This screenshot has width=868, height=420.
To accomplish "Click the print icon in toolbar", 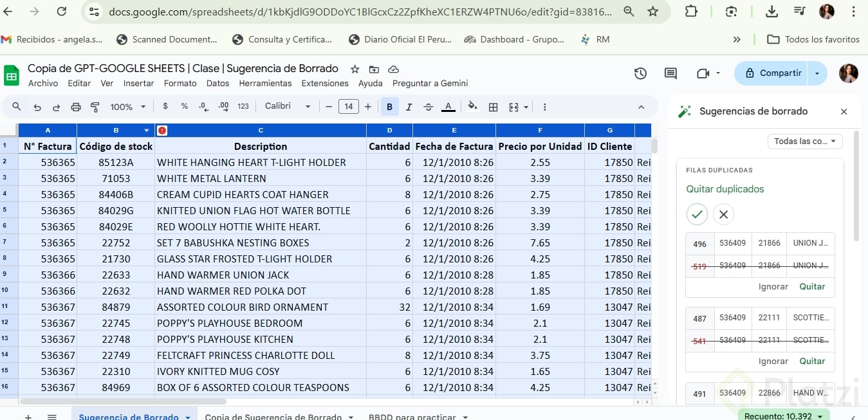I will tap(76, 107).
